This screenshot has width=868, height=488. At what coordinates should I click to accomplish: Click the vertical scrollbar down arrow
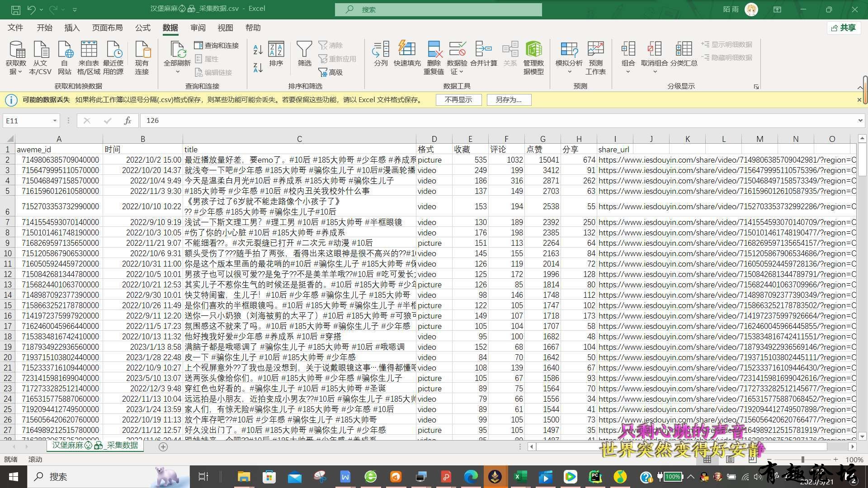pyautogui.click(x=862, y=436)
